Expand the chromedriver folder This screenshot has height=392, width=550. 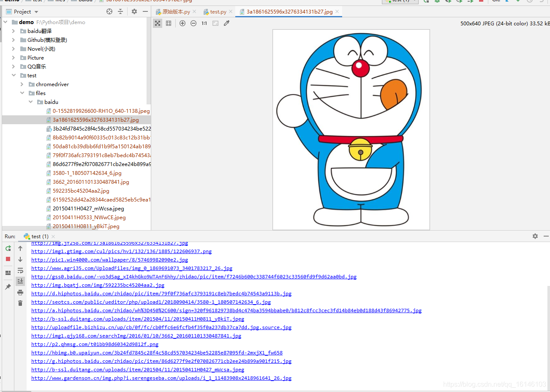pos(22,84)
